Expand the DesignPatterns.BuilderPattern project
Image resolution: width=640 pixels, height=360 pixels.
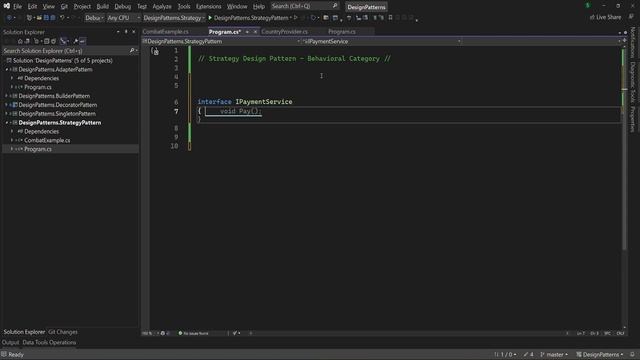pos(7,96)
